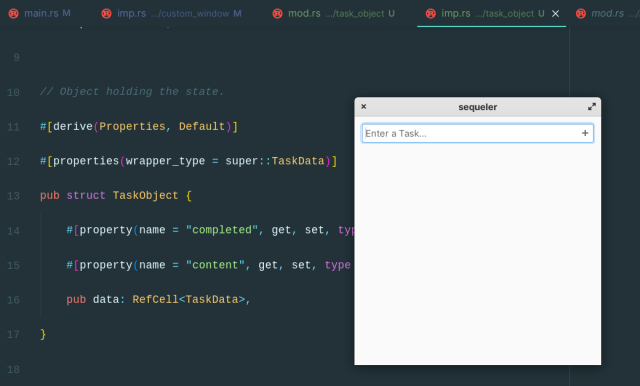Screen dimensions: 640x386
Task: Open the main.rs editor tab
Action: pos(40,13)
